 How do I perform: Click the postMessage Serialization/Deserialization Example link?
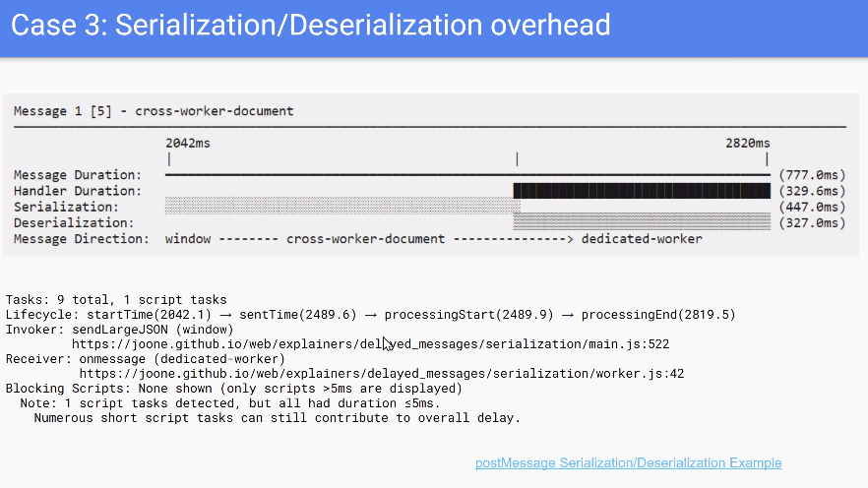[x=628, y=462]
